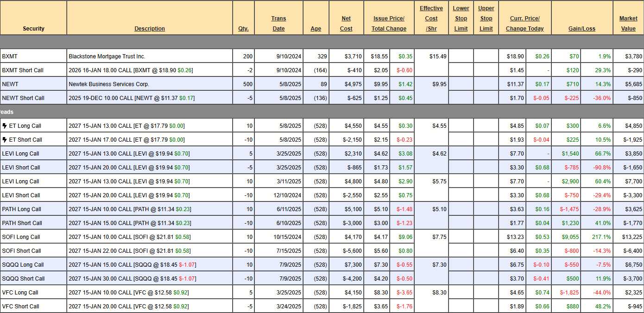Click Lower Stop Limit cell in BXMT row
The image size is (644, 313).
point(461,56)
